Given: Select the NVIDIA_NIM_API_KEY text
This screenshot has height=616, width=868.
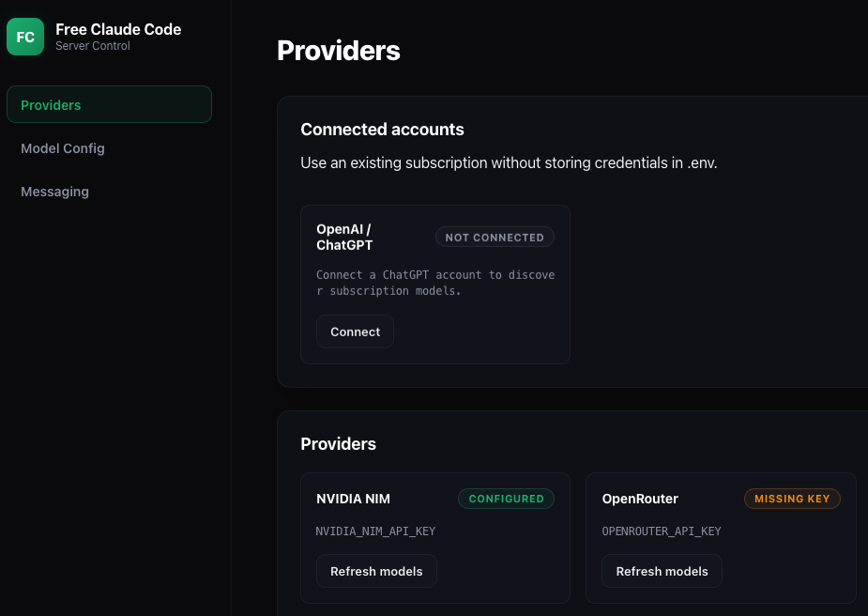Looking at the screenshot, I should coord(375,531).
